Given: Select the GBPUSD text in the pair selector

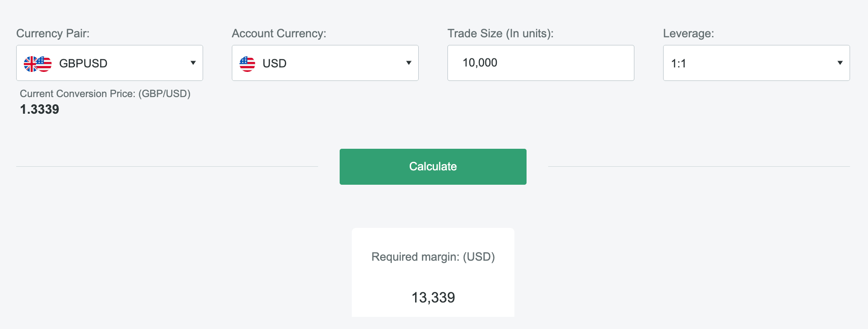Looking at the screenshot, I should pos(83,63).
